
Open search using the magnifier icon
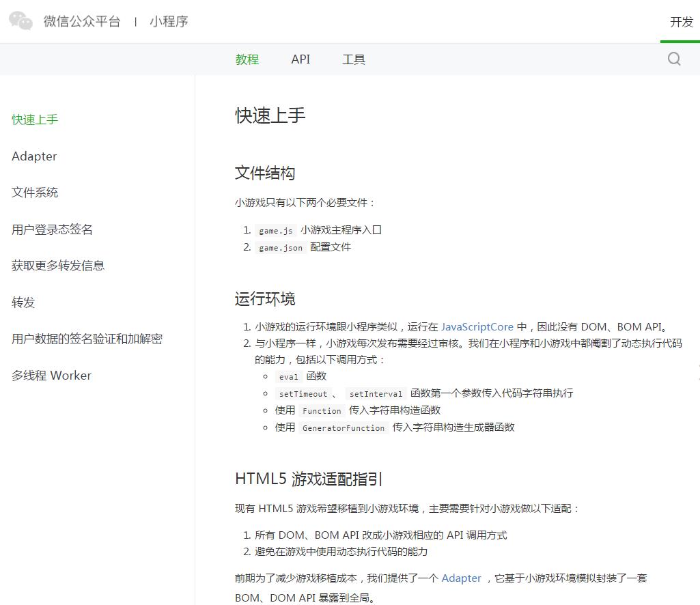pos(674,59)
